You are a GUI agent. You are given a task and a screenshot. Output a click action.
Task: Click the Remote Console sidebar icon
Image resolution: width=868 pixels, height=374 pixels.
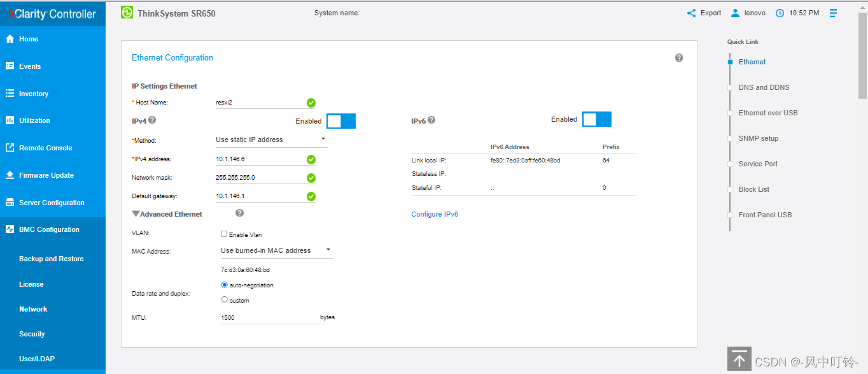pos(10,148)
